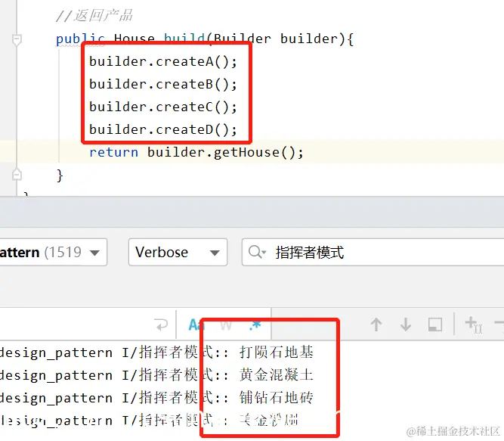The width and height of the screenshot is (504, 441).
Task: Click builder.getHouse() in the return statement
Action: [x=221, y=152]
